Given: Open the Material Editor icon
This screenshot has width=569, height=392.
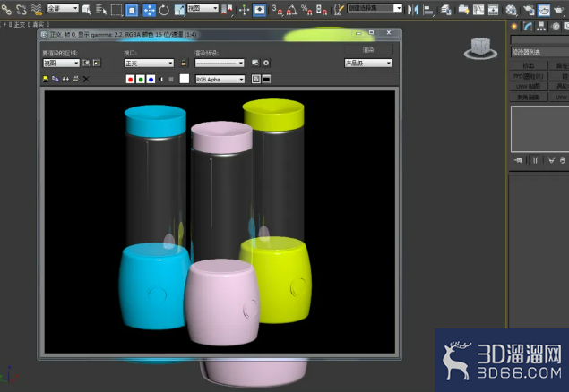Looking at the screenshot, I should pyautogui.click(x=511, y=10).
